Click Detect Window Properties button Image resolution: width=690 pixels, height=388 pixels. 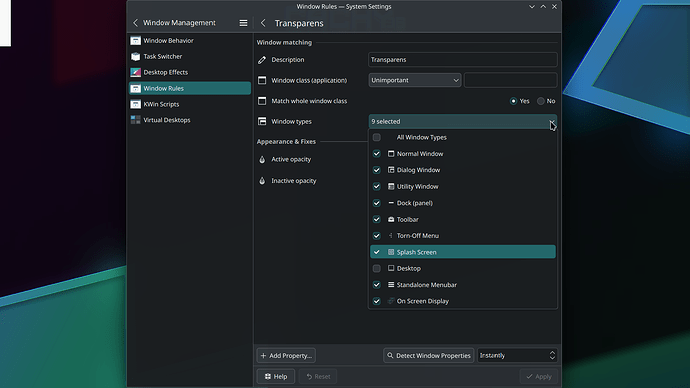(x=429, y=355)
